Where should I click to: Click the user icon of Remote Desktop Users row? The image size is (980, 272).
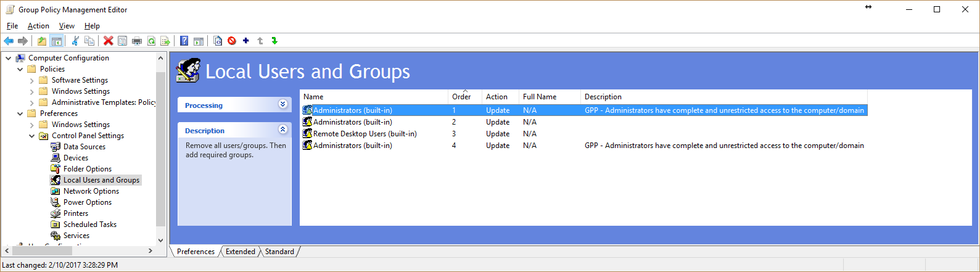point(307,133)
